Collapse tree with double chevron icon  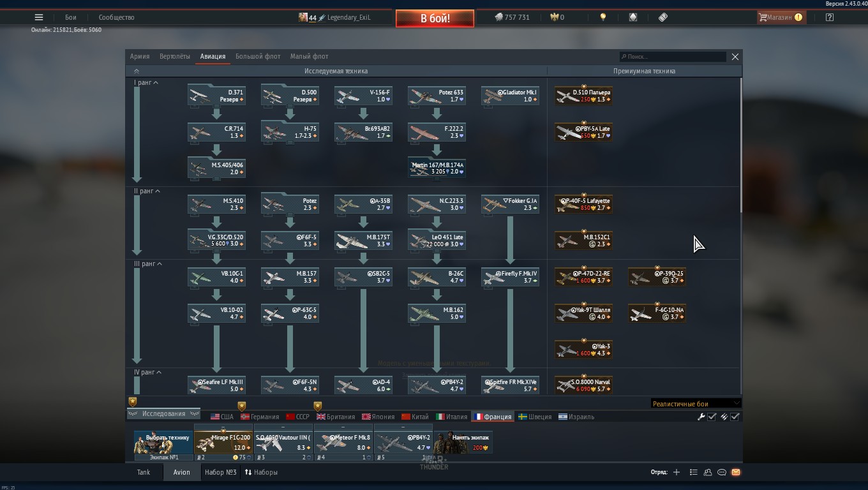click(136, 71)
